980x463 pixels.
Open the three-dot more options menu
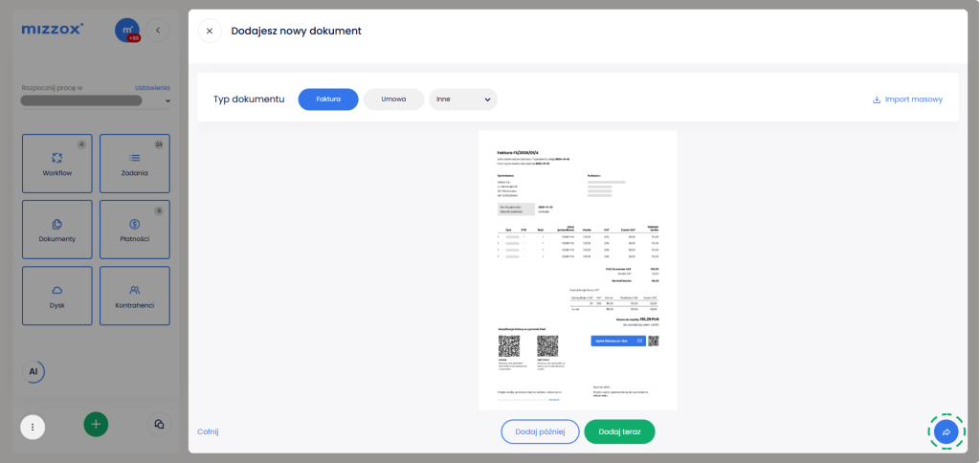coord(33,426)
